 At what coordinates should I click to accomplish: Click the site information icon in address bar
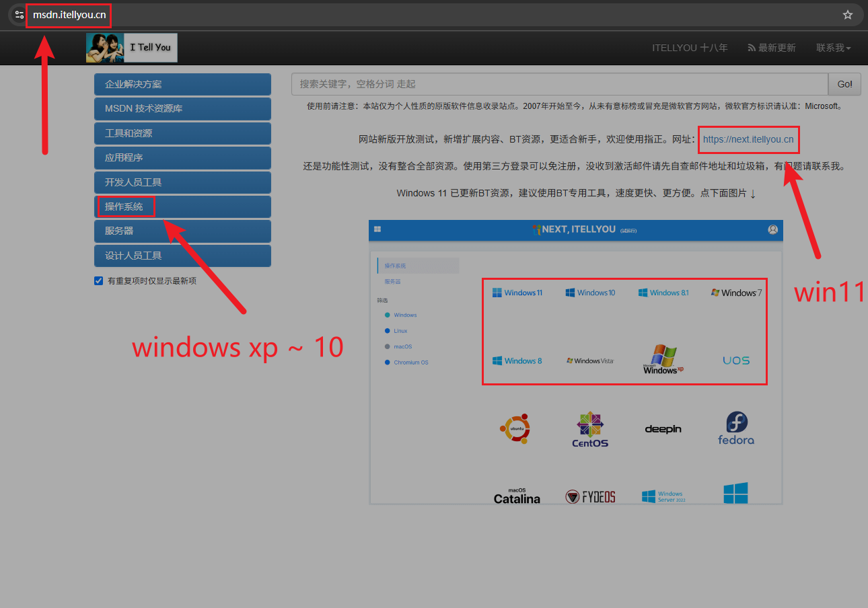[20, 15]
